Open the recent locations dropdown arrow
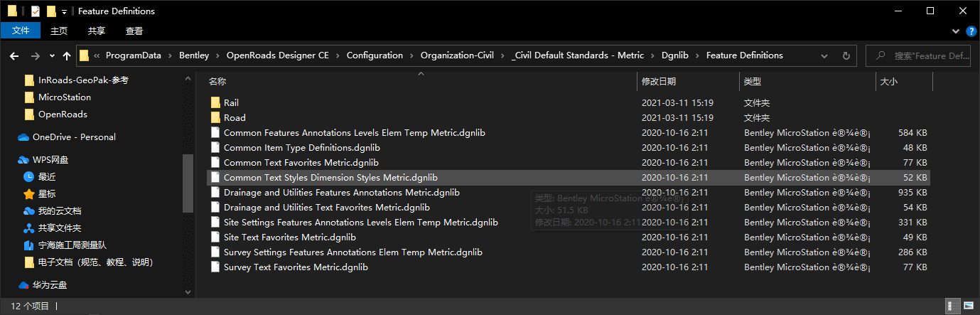 pyautogui.click(x=52, y=55)
